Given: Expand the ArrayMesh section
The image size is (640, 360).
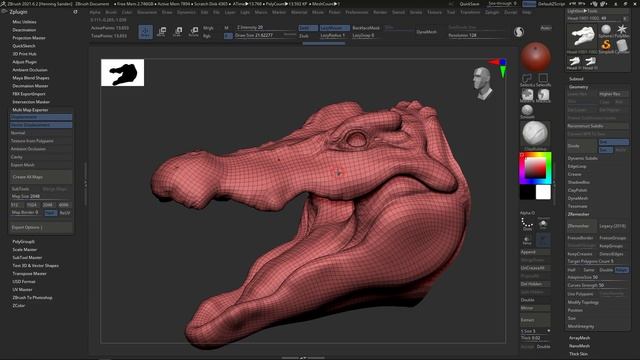Looking at the screenshot, I should 579,338.
